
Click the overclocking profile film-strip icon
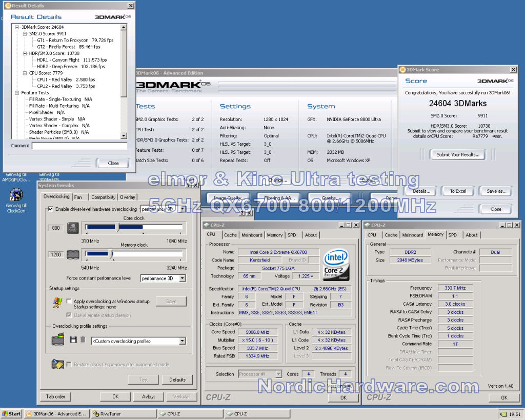(x=58, y=340)
